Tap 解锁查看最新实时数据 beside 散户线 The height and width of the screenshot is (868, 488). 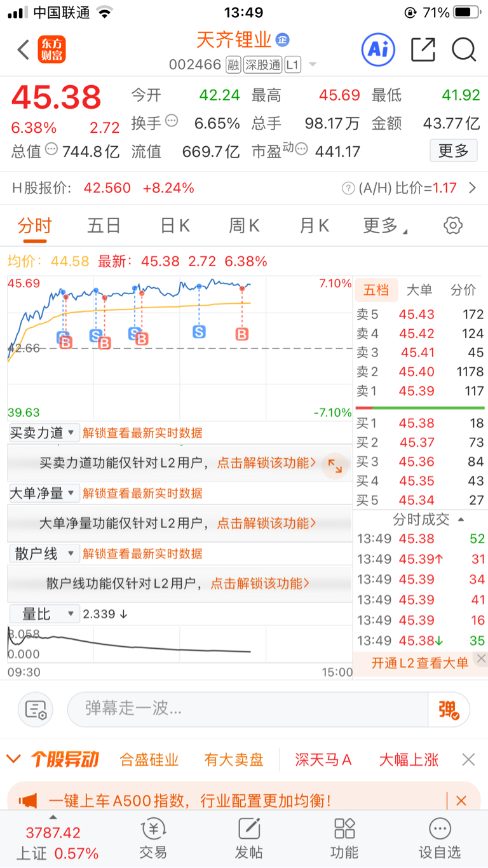(142, 554)
